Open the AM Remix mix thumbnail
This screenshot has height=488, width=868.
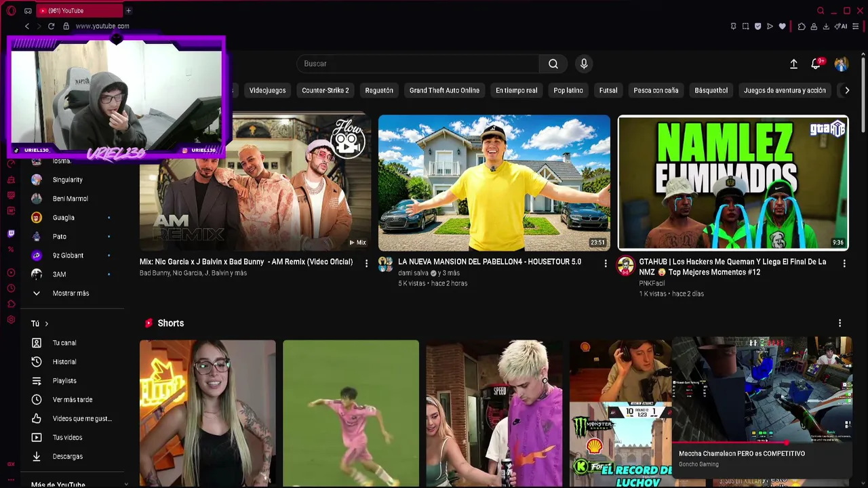point(255,182)
